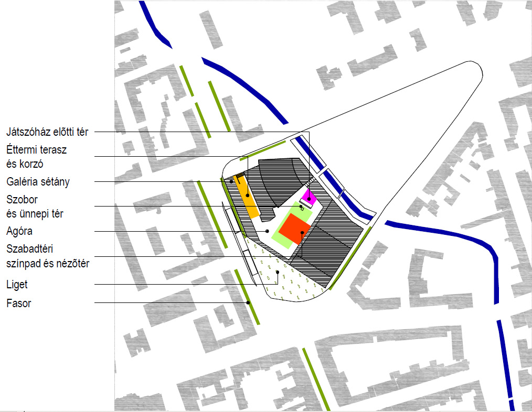
Task: Select the 'Éttermi terasz és korzó' label
Action: pos(36,157)
